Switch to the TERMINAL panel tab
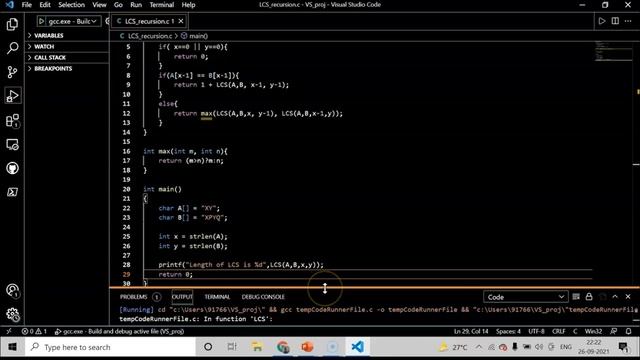Viewport: 640px width, 360px height. click(x=217, y=297)
